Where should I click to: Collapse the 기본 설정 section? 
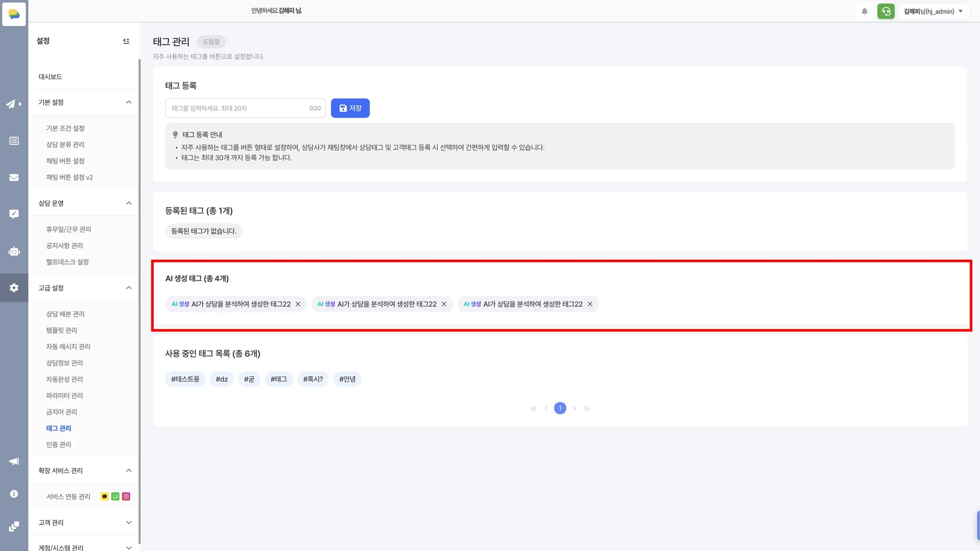(x=128, y=102)
